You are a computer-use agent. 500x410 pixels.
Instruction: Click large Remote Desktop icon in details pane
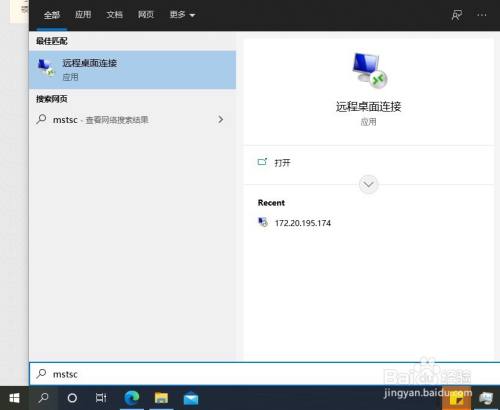pos(369,70)
